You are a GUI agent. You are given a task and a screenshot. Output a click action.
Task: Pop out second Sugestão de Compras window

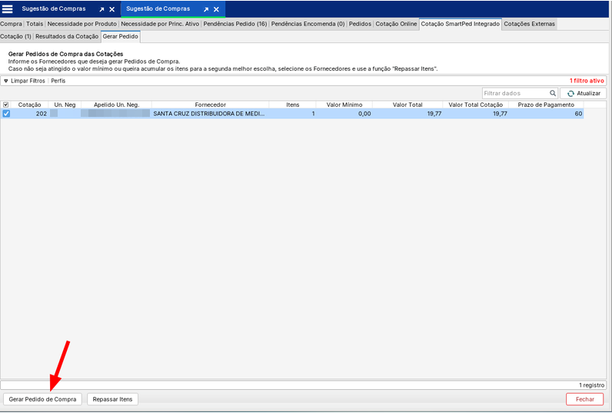pyautogui.click(x=205, y=8)
